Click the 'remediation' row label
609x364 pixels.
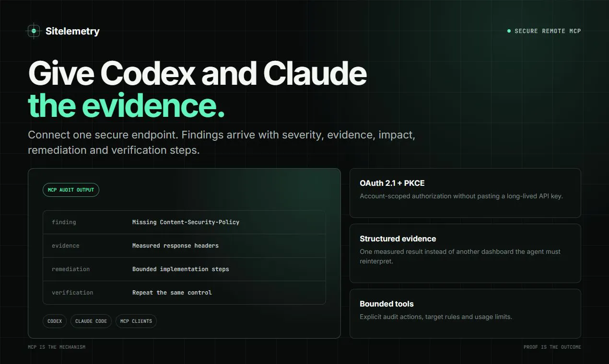coord(70,269)
